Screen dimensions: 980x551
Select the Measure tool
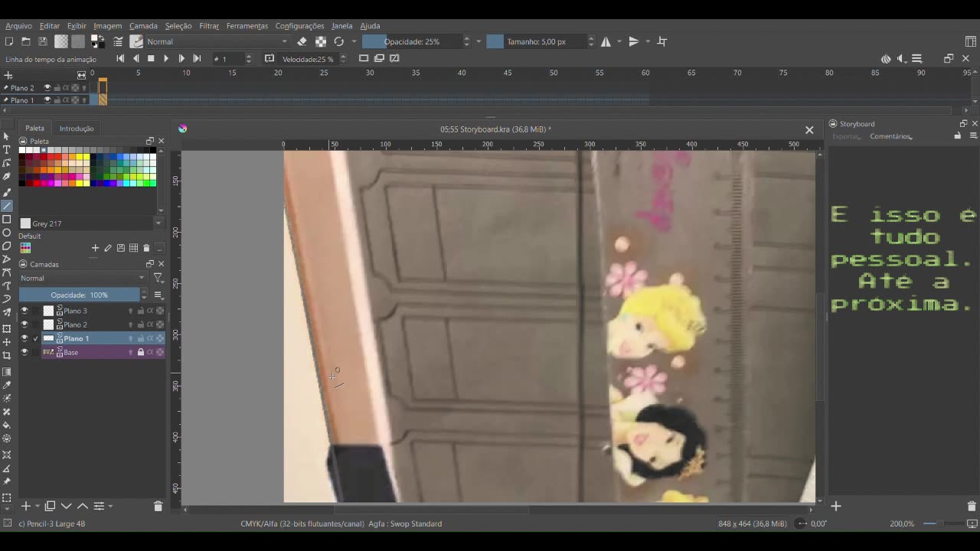point(7,468)
